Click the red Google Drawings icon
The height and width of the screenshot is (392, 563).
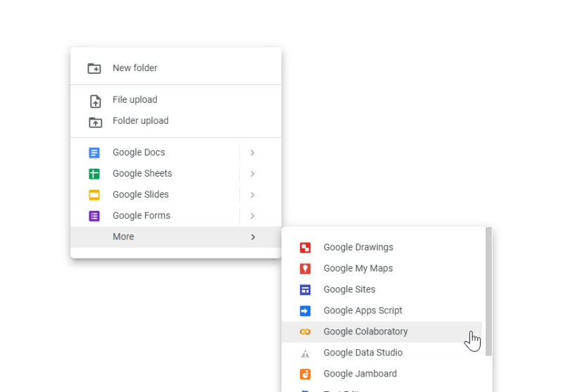(305, 248)
